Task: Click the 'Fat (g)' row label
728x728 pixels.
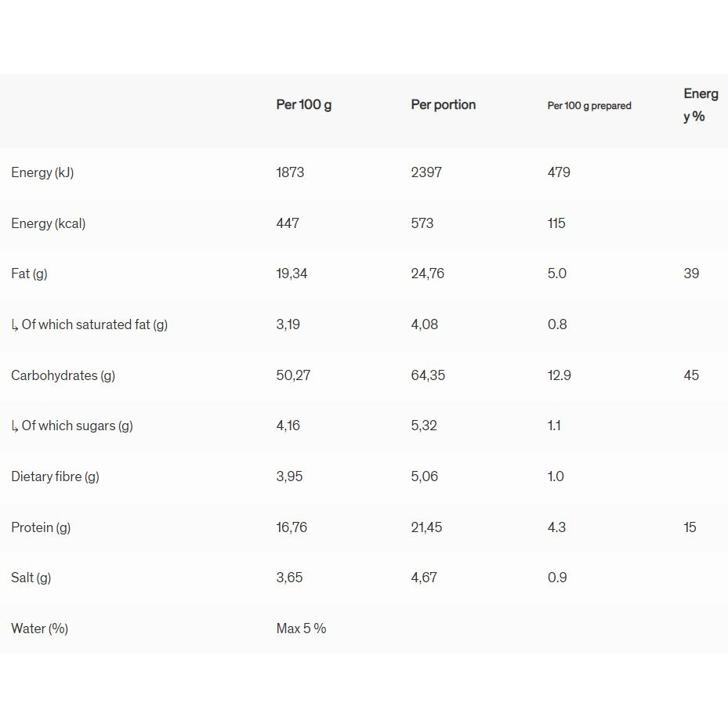Action: [x=29, y=273]
